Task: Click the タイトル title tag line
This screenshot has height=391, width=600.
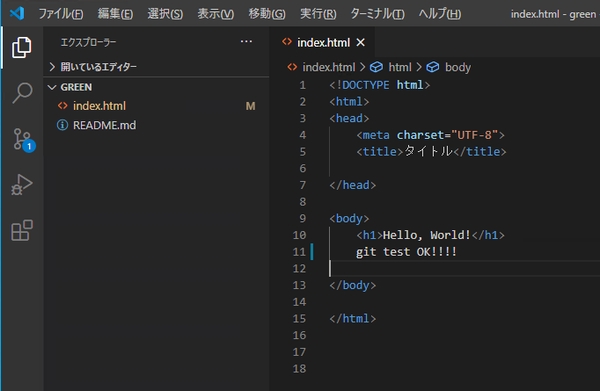Action: (431, 152)
